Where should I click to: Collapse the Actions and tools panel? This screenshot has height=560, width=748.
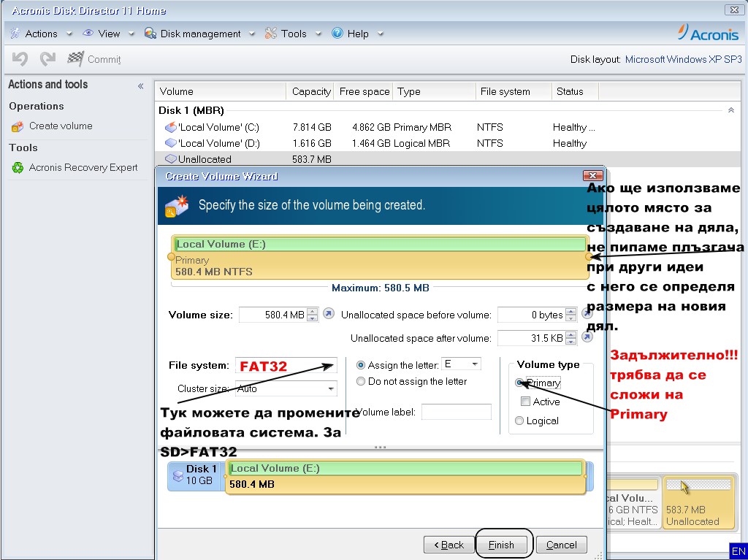pyautogui.click(x=140, y=86)
